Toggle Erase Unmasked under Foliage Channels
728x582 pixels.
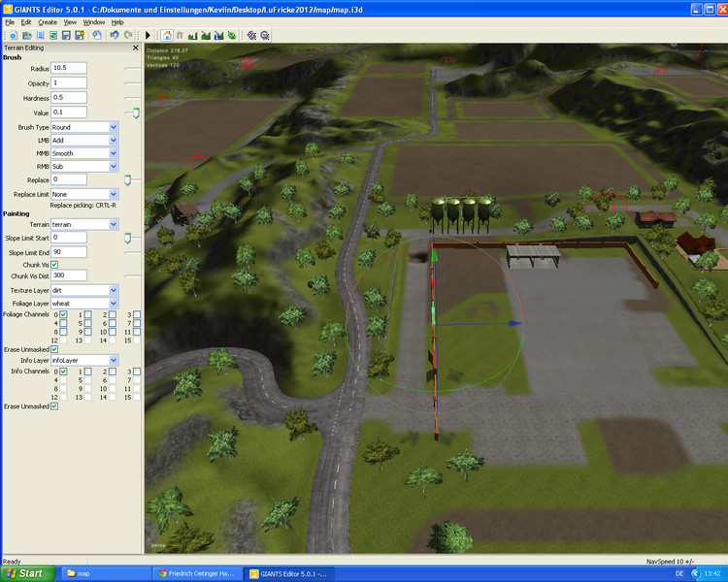pos(54,349)
